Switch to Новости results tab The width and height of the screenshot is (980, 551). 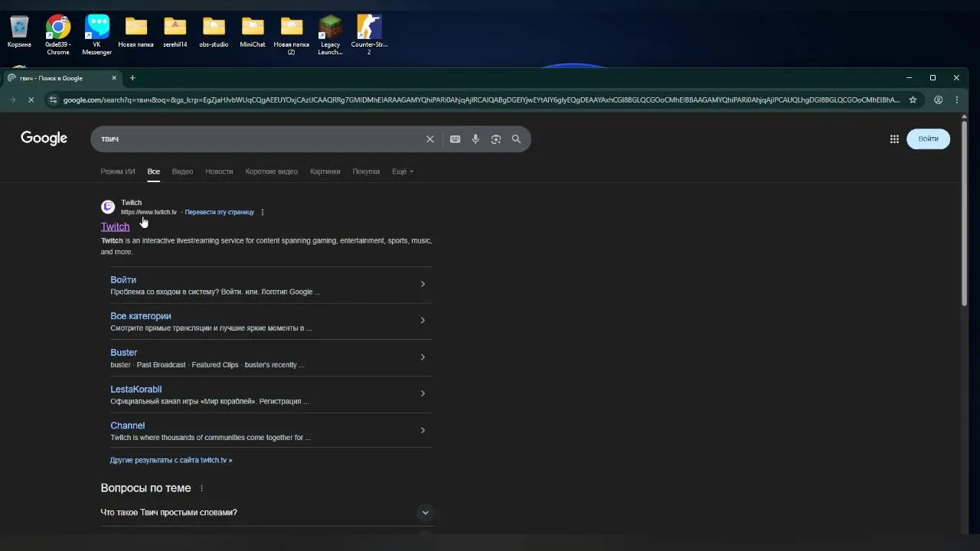pos(219,171)
